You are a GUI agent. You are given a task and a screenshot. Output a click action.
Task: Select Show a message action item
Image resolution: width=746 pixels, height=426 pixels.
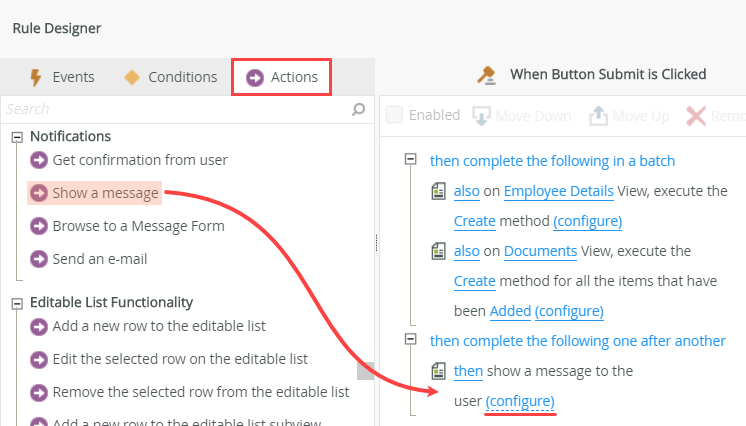point(105,193)
